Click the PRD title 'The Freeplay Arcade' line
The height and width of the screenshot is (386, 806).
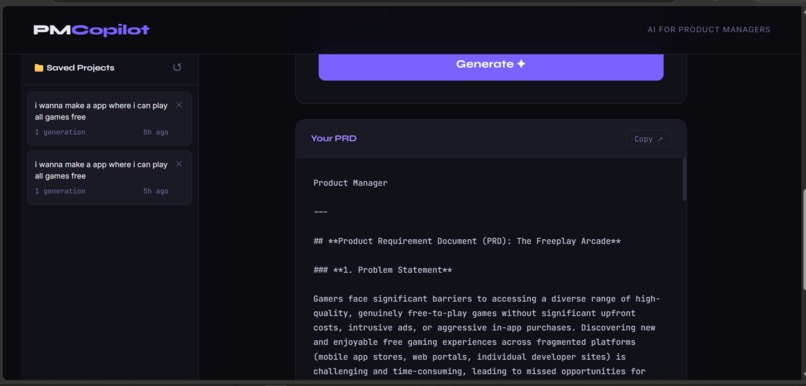tap(467, 241)
